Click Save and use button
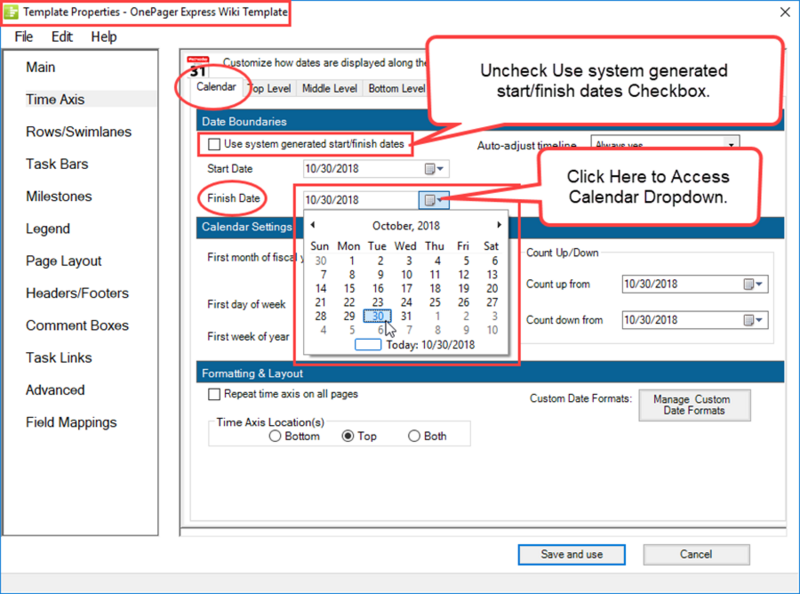This screenshot has width=800, height=594. [x=571, y=555]
